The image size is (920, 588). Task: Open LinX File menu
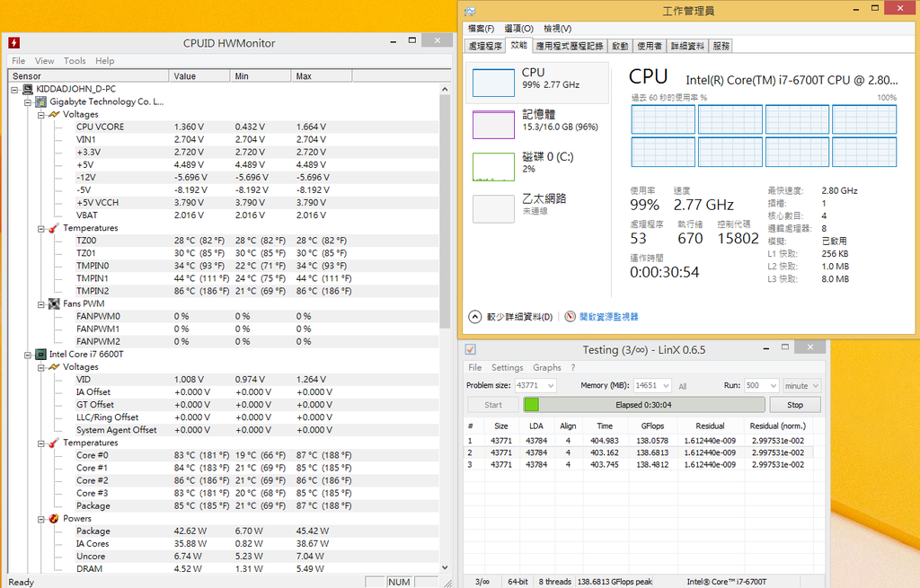pos(474,367)
